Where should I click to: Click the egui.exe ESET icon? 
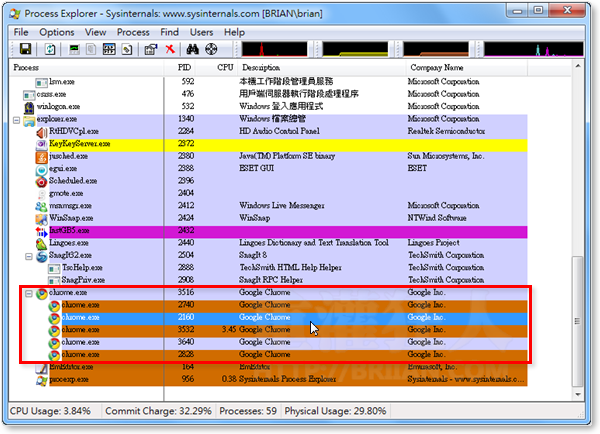[41, 170]
